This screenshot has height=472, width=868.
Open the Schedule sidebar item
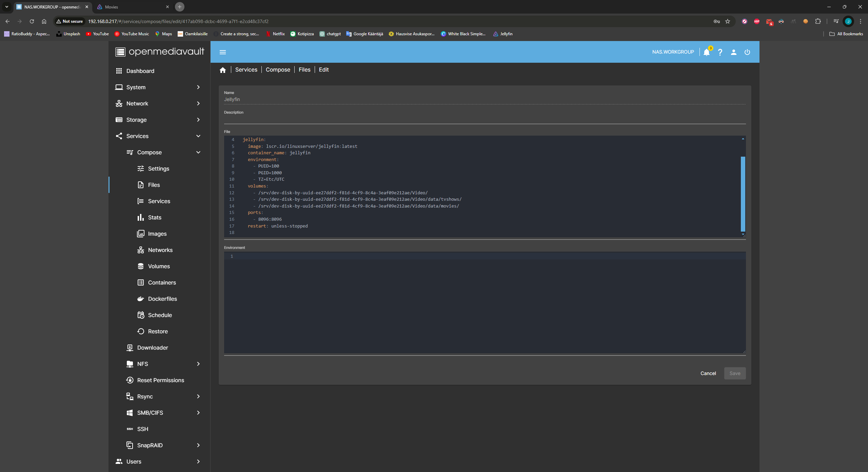pos(160,315)
